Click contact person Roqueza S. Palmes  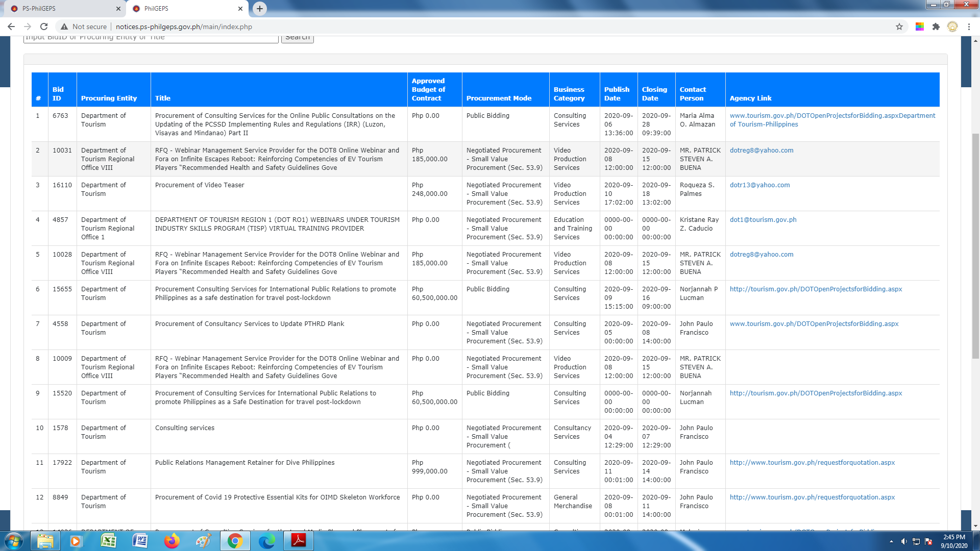(697, 189)
